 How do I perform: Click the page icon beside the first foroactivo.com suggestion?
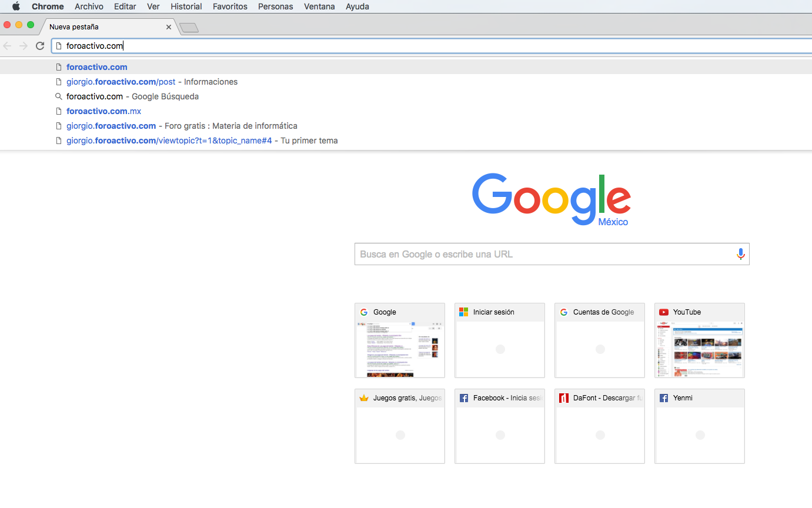pyautogui.click(x=58, y=67)
